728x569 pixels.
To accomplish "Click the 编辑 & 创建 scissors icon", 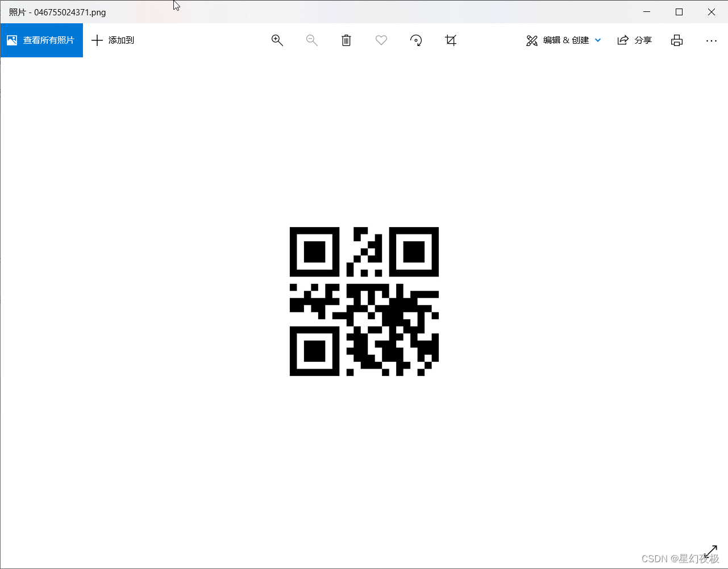I will [532, 40].
